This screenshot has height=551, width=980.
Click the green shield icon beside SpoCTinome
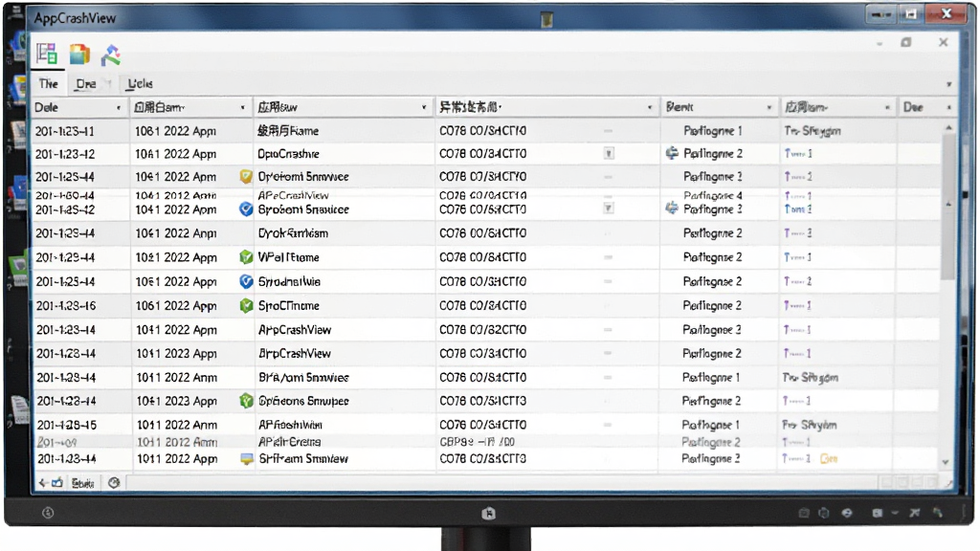coord(246,305)
